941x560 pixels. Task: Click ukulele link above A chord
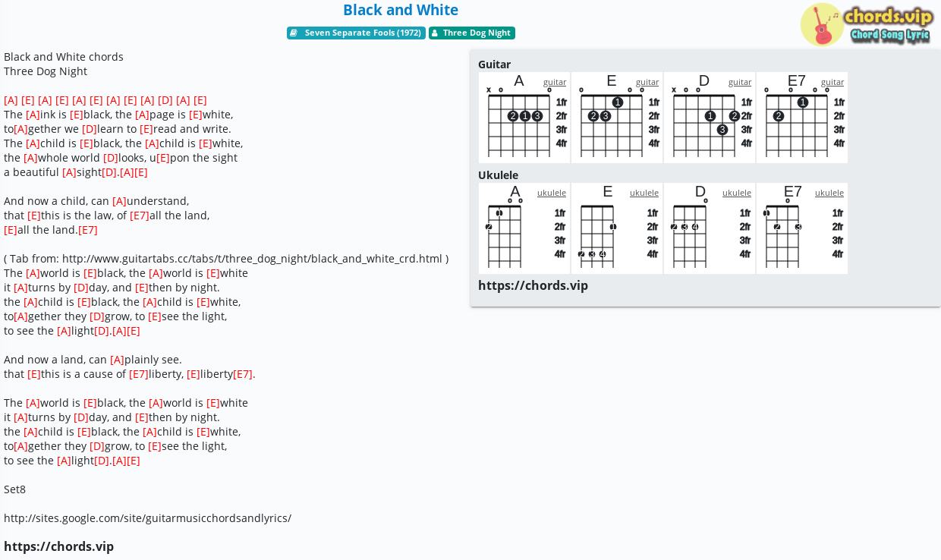pos(552,193)
